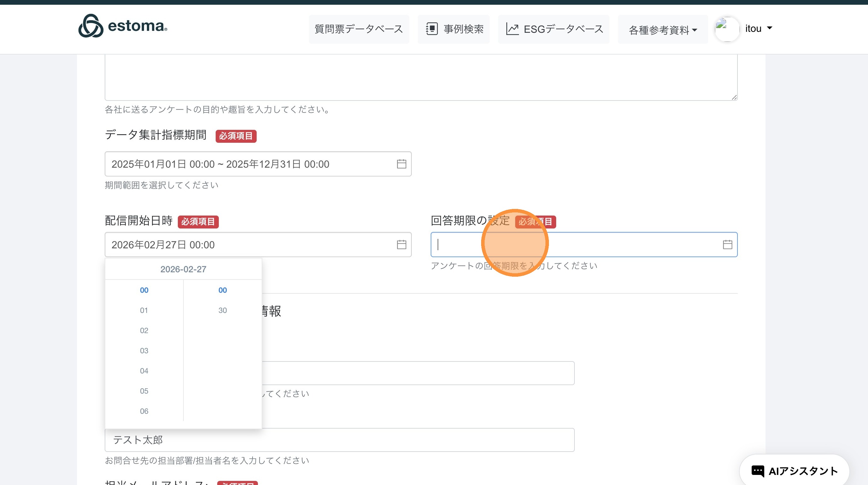This screenshot has height=485, width=868.
Task: Open the itou account dropdown arrow
Action: click(770, 28)
